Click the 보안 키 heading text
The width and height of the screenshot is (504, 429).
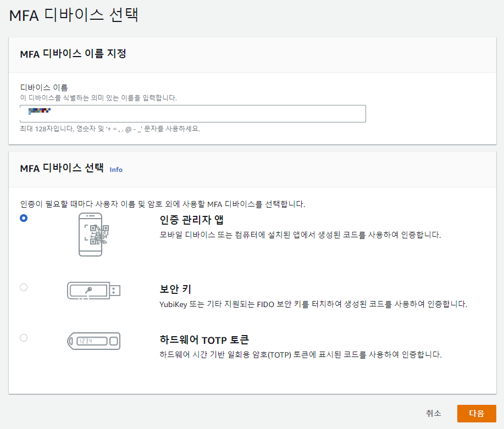[x=175, y=289]
